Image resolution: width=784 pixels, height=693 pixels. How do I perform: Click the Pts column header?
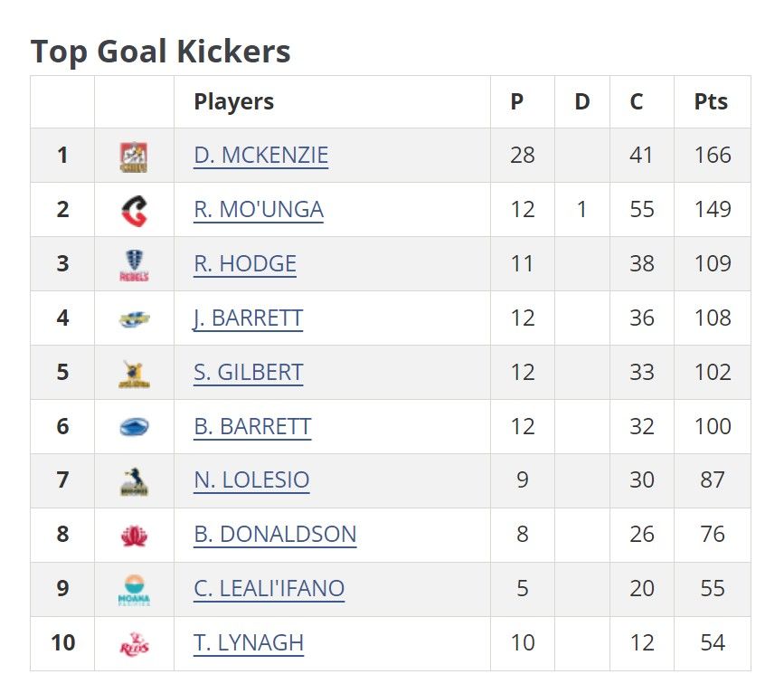711,102
